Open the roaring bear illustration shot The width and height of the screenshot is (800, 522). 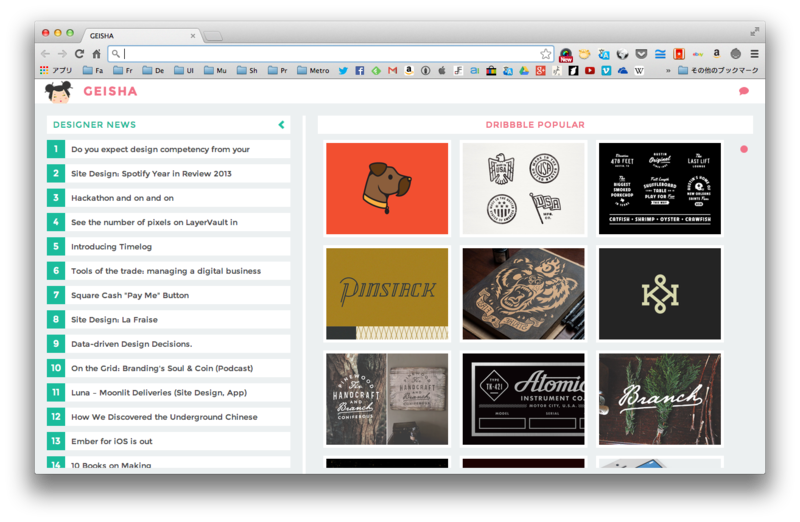pos(523,294)
